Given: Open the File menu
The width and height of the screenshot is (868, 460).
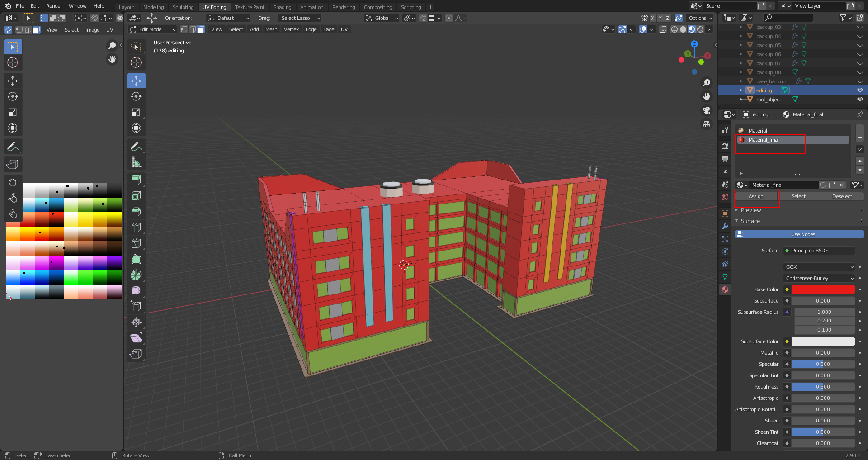Looking at the screenshot, I should pos(20,6).
